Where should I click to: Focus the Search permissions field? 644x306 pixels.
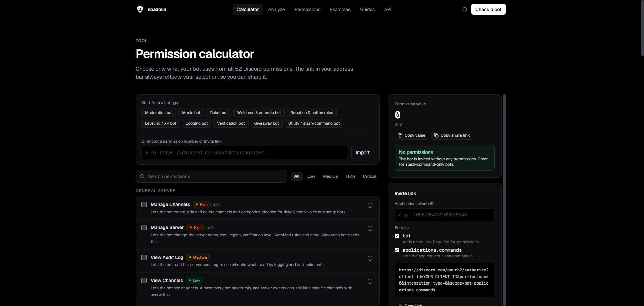(211, 176)
